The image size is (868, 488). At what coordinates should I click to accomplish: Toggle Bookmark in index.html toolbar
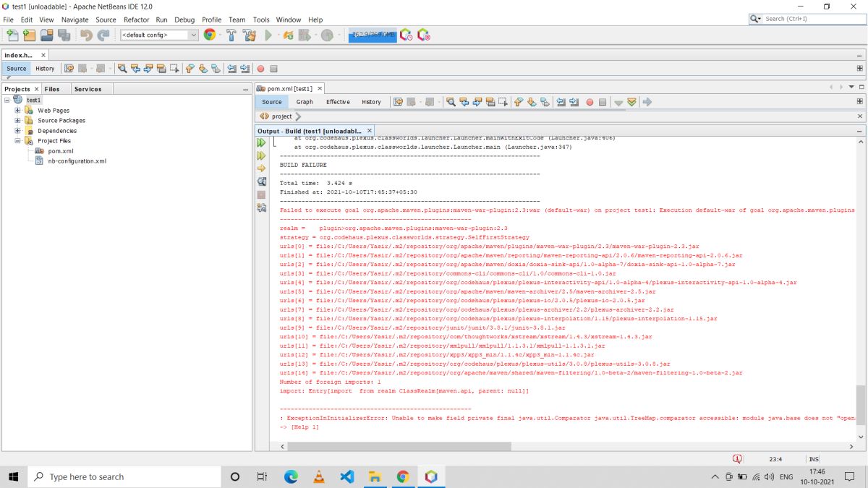(x=216, y=69)
